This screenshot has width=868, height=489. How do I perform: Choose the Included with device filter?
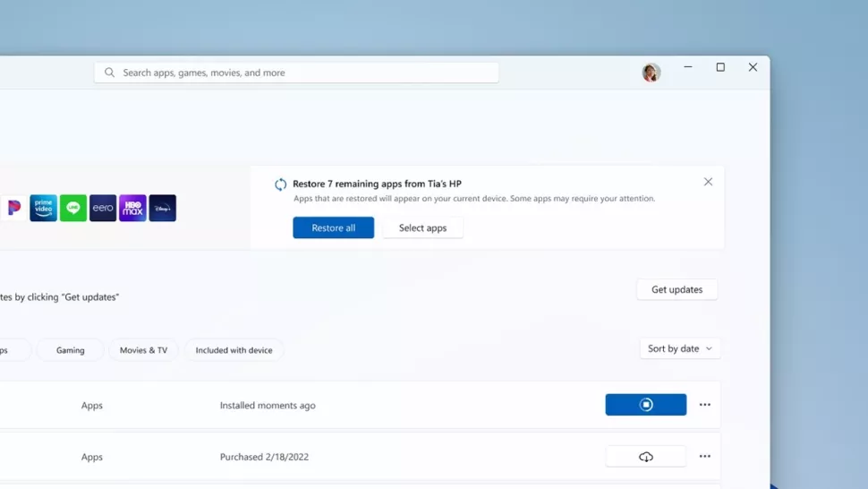point(234,350)
